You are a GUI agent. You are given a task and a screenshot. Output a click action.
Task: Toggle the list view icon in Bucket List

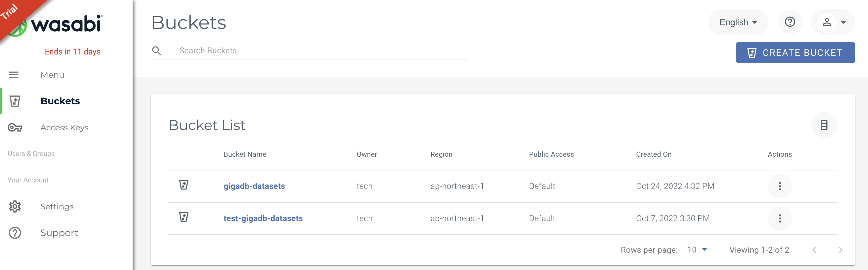pos(825,125)
